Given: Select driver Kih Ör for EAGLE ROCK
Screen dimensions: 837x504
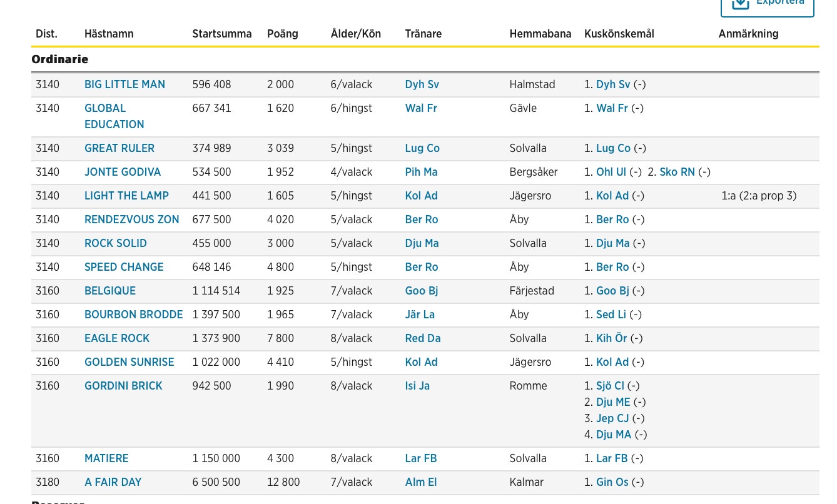Looking at the screenshot, I should click(x=611, y=338).
